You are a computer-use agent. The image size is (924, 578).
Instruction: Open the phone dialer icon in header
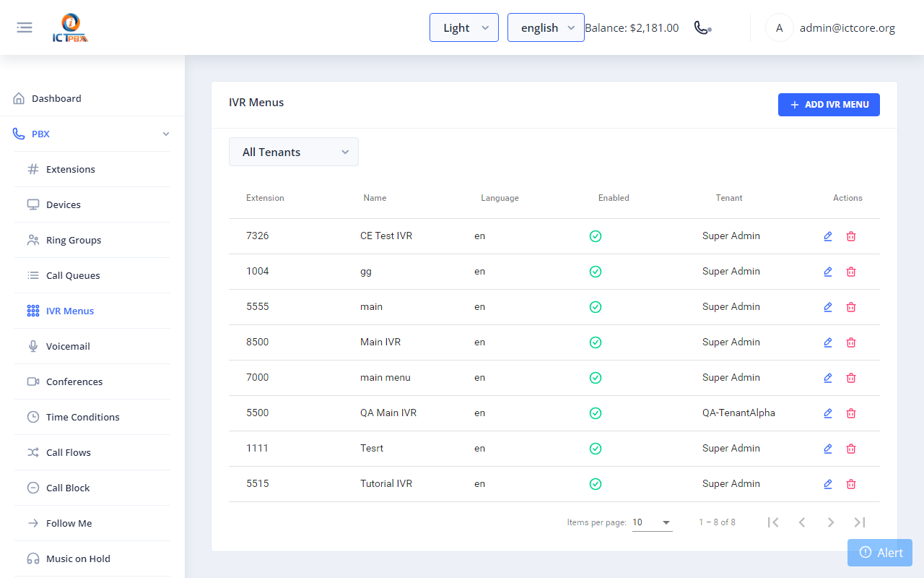(702, 27)
